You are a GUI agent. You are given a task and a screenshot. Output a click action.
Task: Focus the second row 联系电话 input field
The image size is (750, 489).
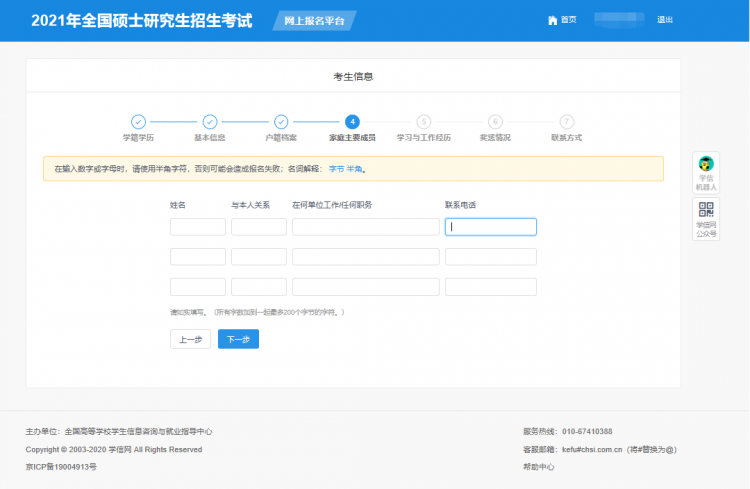(490, 257)
